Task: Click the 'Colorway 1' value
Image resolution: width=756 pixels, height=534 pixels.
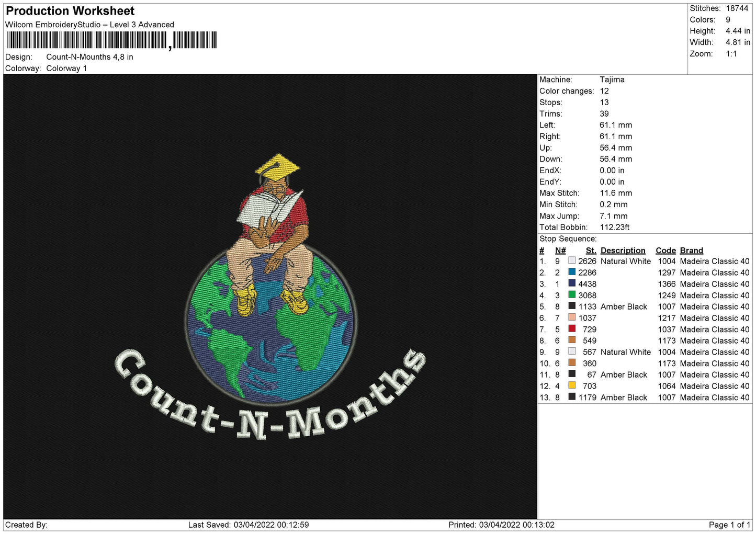Action: pyautogui.click(x=66, y=69)
